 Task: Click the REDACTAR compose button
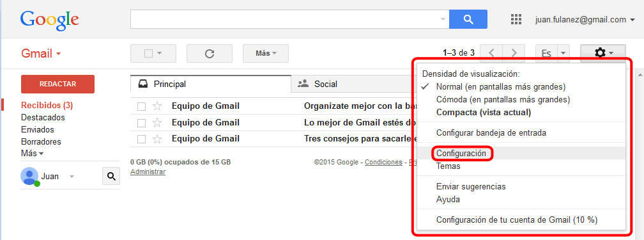coord(58,84)
